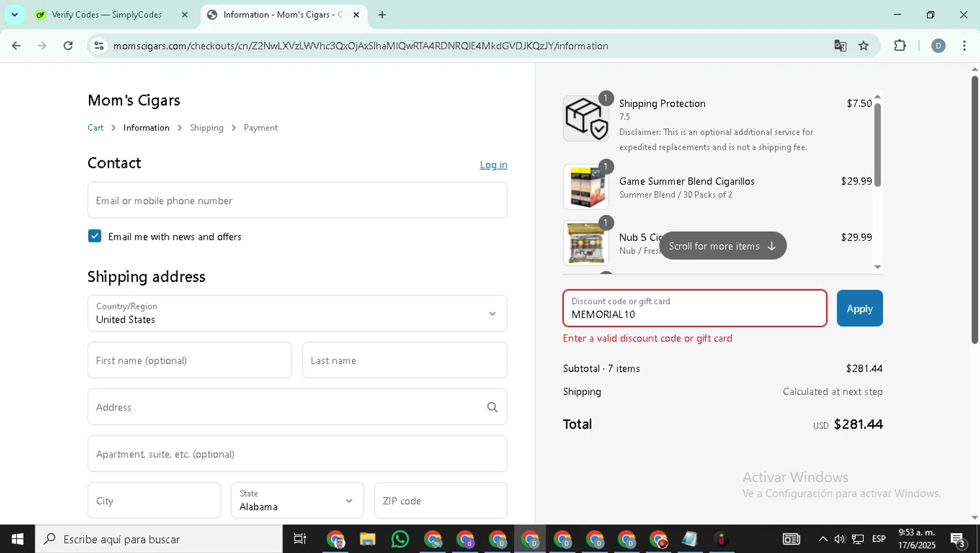Click the ESP input language indicator

coord(879,539)
